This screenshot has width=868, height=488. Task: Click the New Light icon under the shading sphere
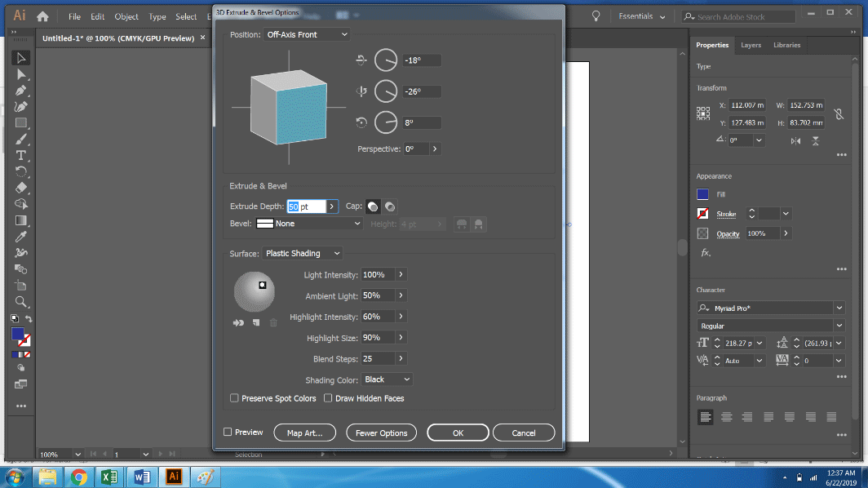point(255,322)
